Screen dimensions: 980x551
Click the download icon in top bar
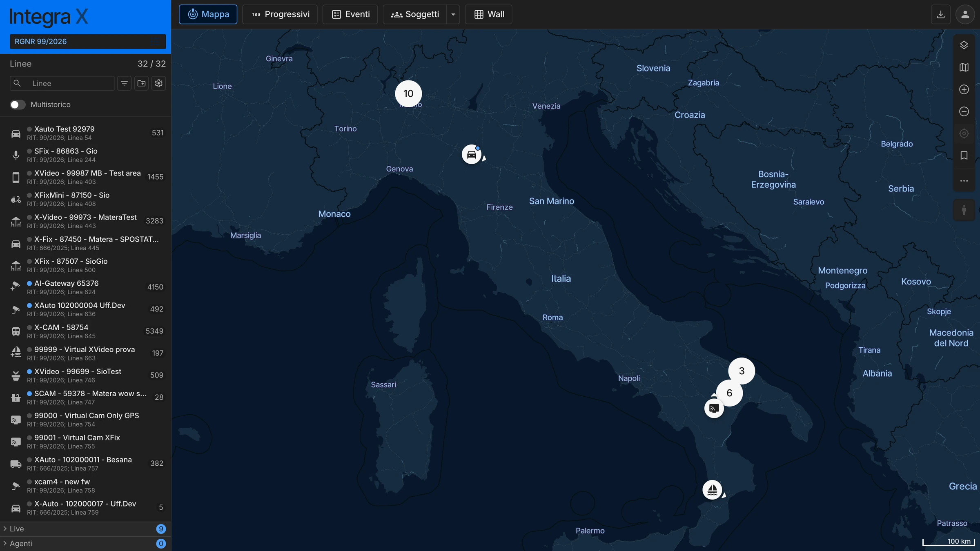[x=941, y=14]
